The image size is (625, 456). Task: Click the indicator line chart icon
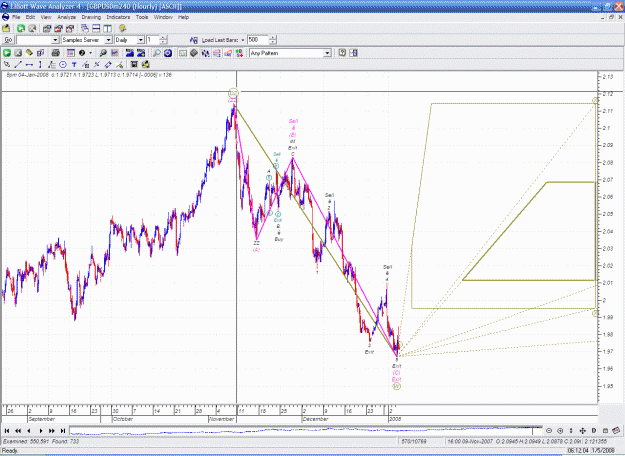click(114, 53)
